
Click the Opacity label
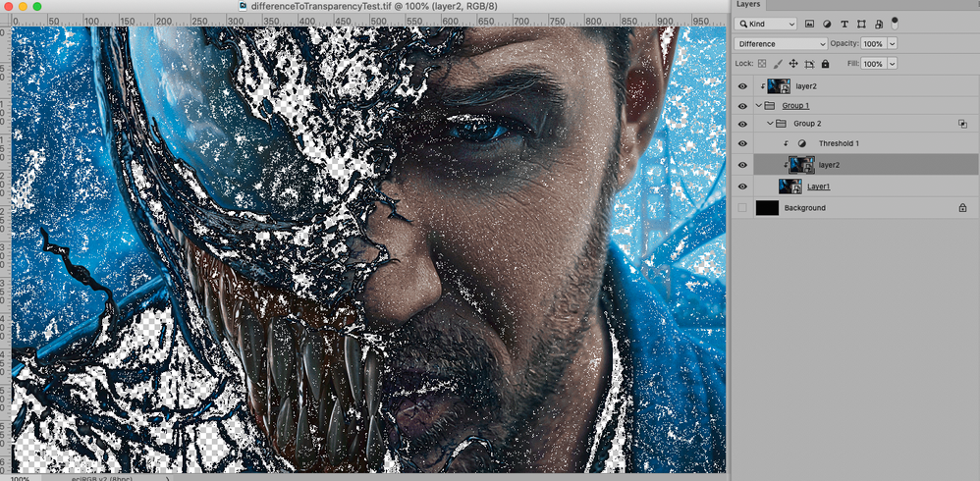(844, 44)
